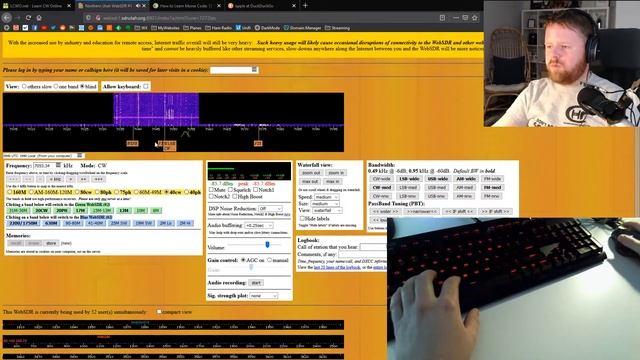This screenshot has width=640, height=360.
Task: Bookmark this page with the star icon
Action: (474, 18)
